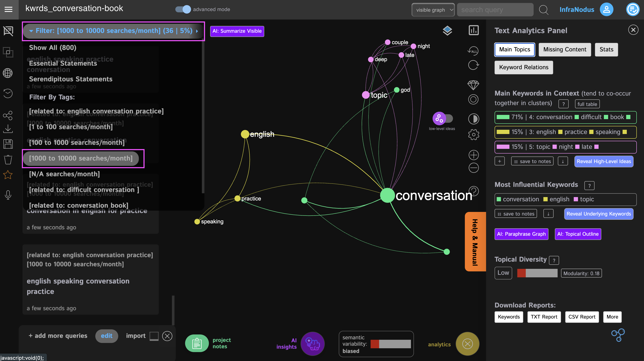
Task: Switch to the Stats tab
Action: click(x=606, y=49)
